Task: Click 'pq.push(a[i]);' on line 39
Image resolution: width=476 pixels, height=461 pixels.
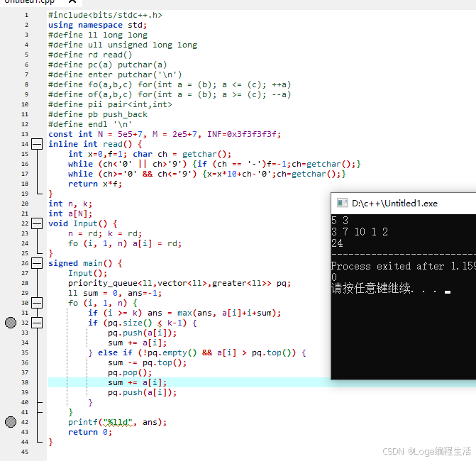Action: tap(142, 392)
